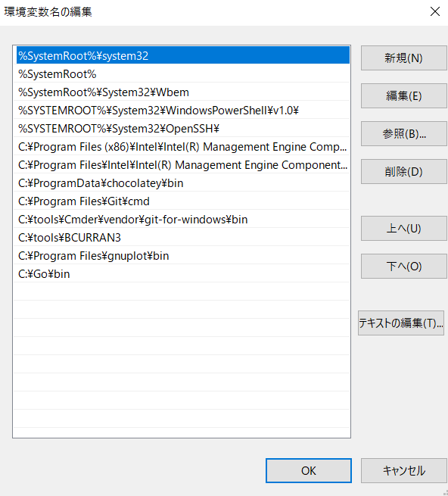Open テキストの編集(T)... button
The width and height of the screenshot is (448, 496).
pos(401,323)
